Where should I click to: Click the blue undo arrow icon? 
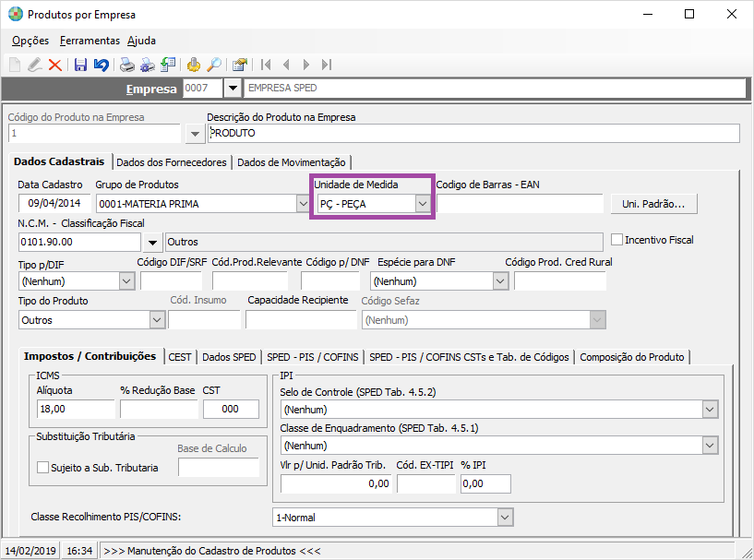tap(101, 65)
